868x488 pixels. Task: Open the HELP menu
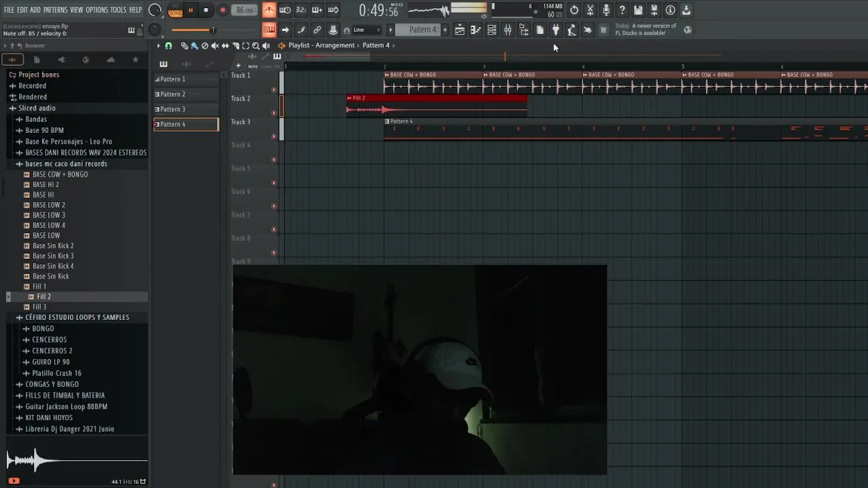136,10
